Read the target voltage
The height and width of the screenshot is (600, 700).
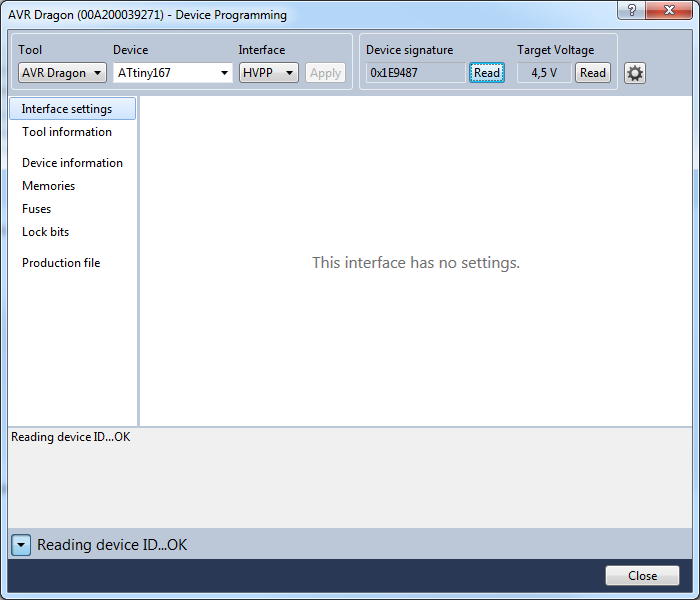pyautogui.click(x=593, y=72)
